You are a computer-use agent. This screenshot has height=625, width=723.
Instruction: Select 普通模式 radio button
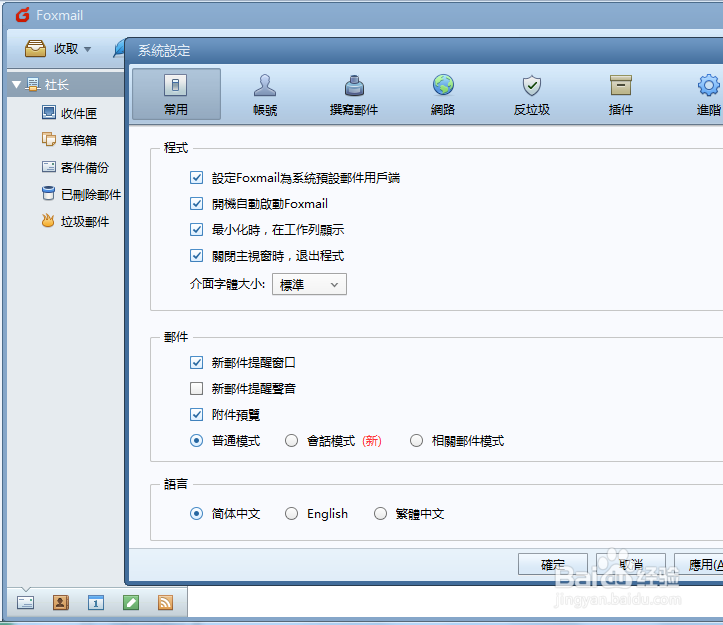tap(196, 441)
